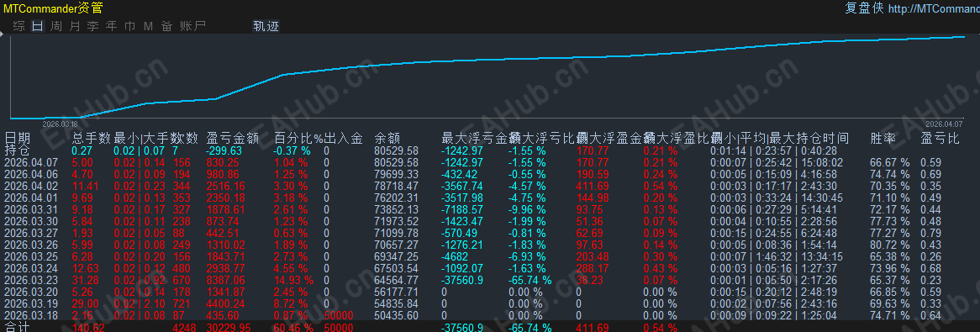Viewport: 980px width, 332px height.
Task: Open the 季 quarterly tab
Action: click(93, 25)
